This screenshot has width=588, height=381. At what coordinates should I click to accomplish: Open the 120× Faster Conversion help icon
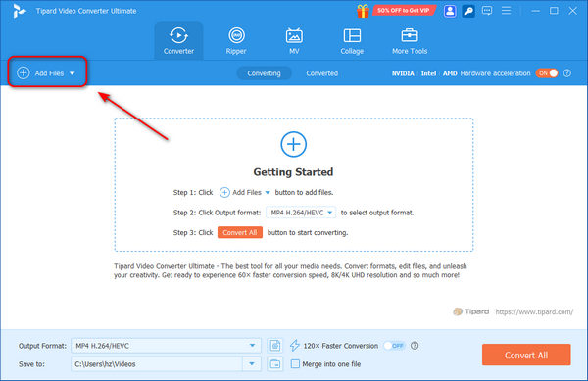pyautogui.click(x=415, y=346)
